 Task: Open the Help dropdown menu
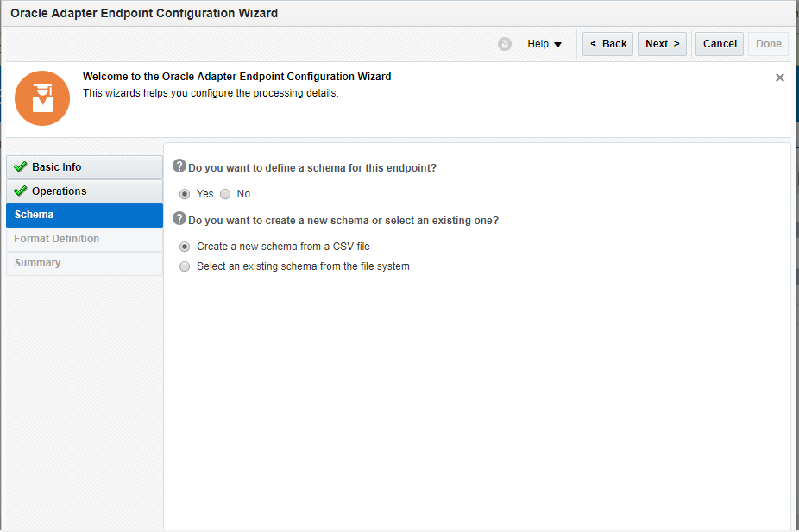(544, 44)
